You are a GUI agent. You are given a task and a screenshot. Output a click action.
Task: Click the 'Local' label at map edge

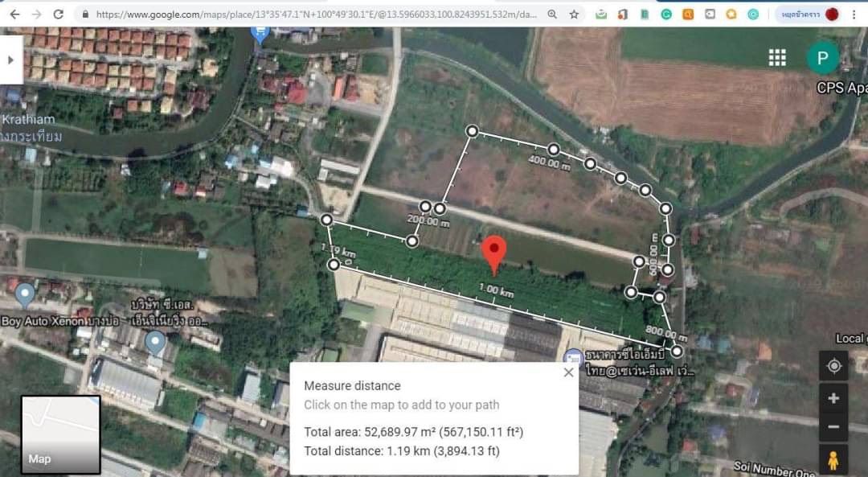(x=851, y=338)
